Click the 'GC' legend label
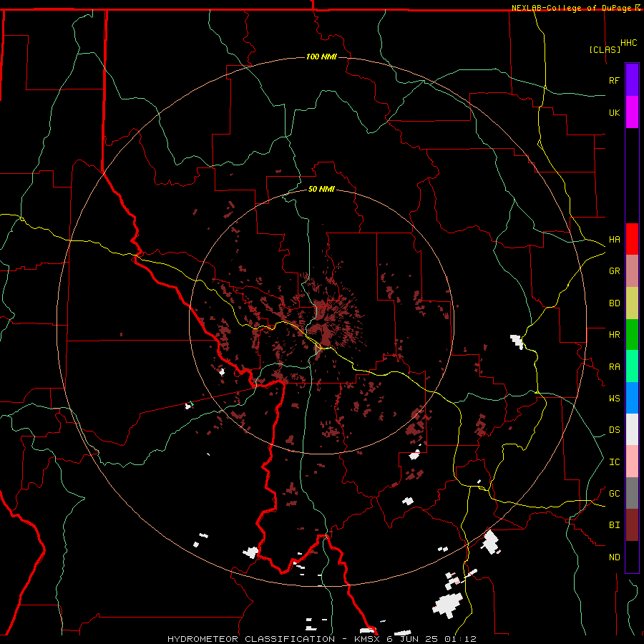 pyautogui.click(x=614, y=494)
